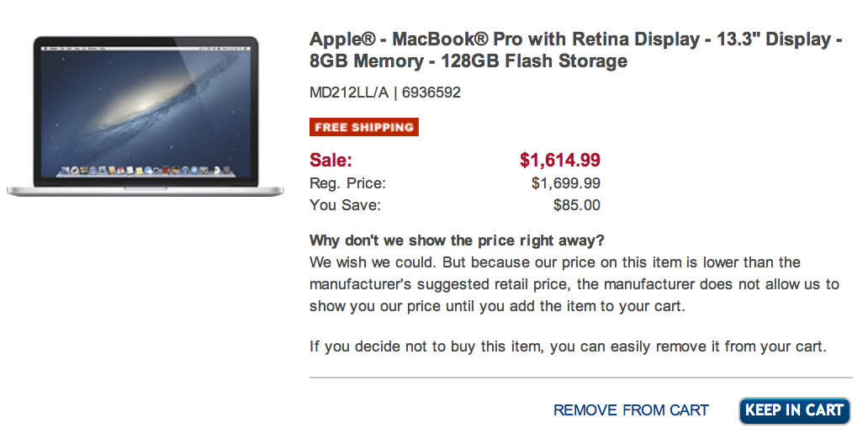Click the regular price $1,699.99

click(x=565, y=183)
